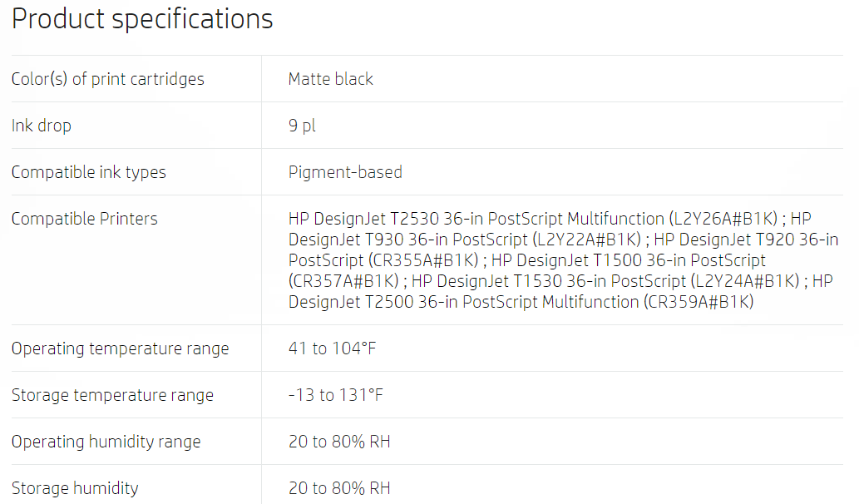Select the '9 pl' value
859x504 pixels.
302,126
